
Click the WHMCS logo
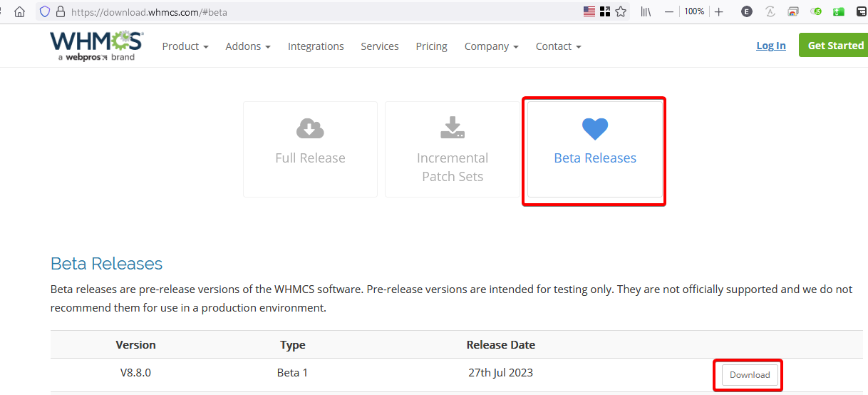pos(96,46)
